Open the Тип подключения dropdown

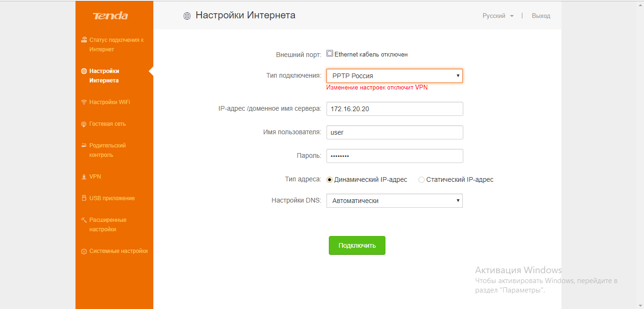coord(394,76)
